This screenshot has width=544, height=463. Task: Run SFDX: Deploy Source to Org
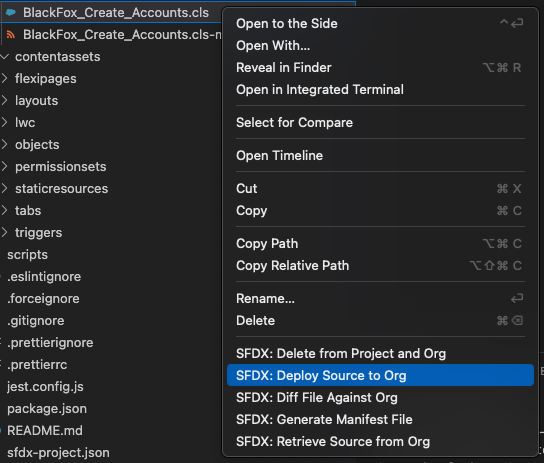(x=380, y=375)
